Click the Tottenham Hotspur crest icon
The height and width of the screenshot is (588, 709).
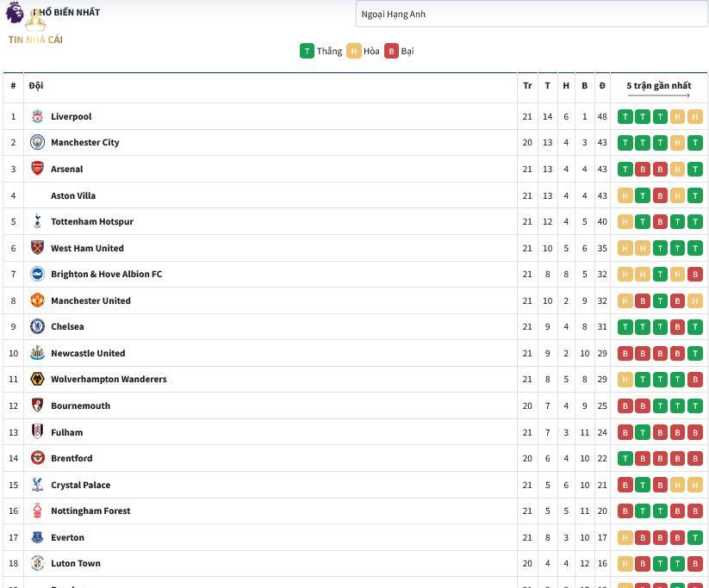click(37, 221)
